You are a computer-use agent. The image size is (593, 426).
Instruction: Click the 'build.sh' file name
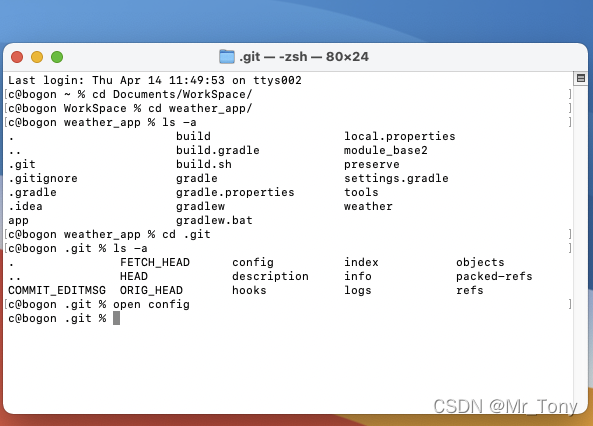pyautogui.click(x=204, y=164)
